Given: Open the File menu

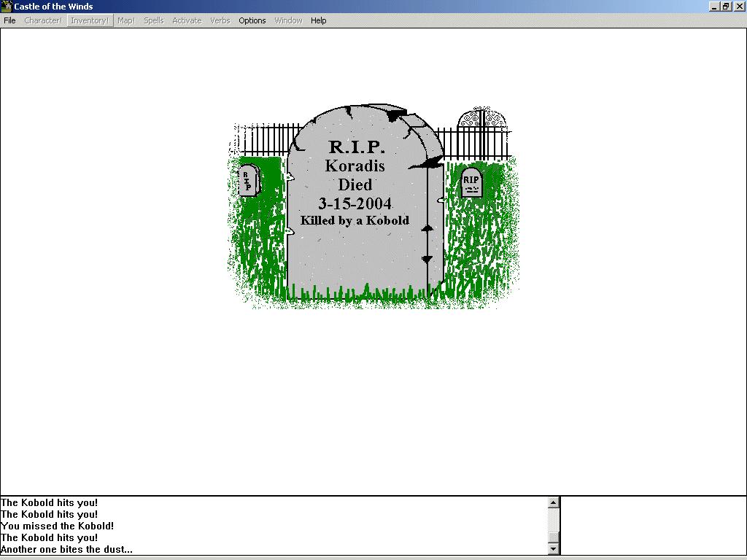Looking at the screenshot, I should [9, 20].
